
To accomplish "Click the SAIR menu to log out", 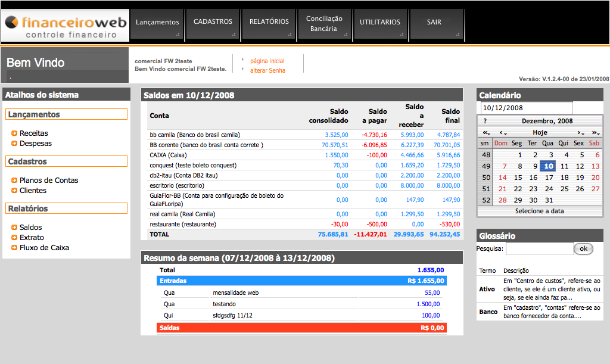I will click(436, 24).
